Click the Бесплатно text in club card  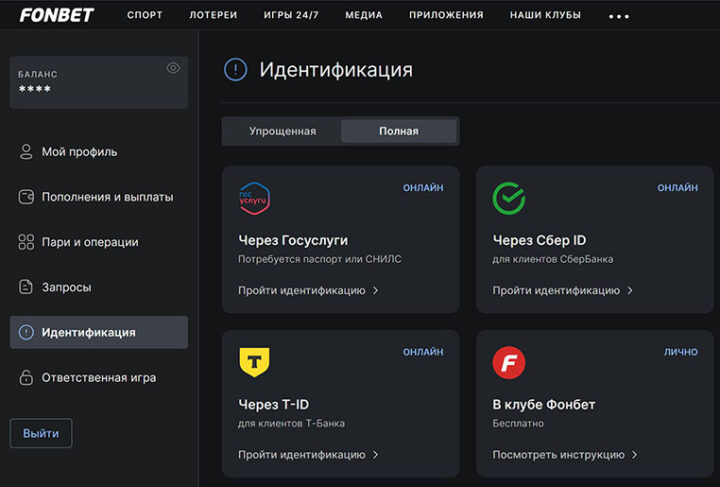point(518,424)
